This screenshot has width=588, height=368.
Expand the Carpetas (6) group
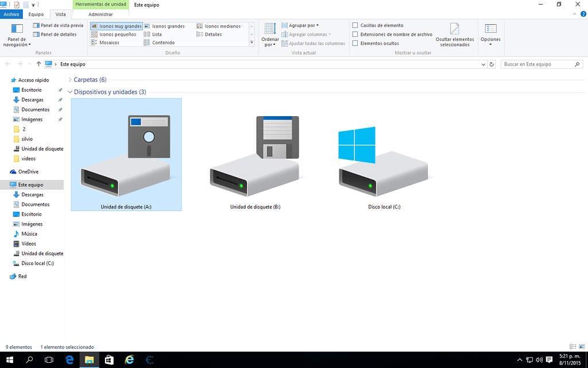(x=69, y=79)
